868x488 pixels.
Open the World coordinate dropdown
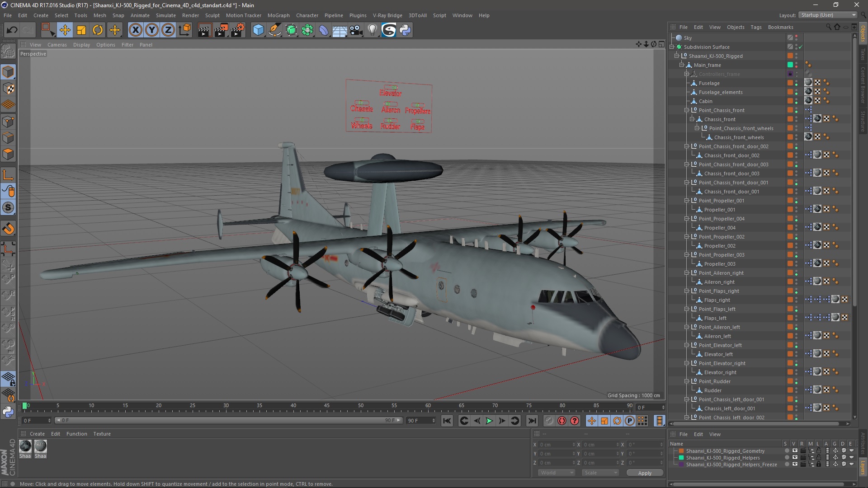pyautogui.click(x=557, y=473)
